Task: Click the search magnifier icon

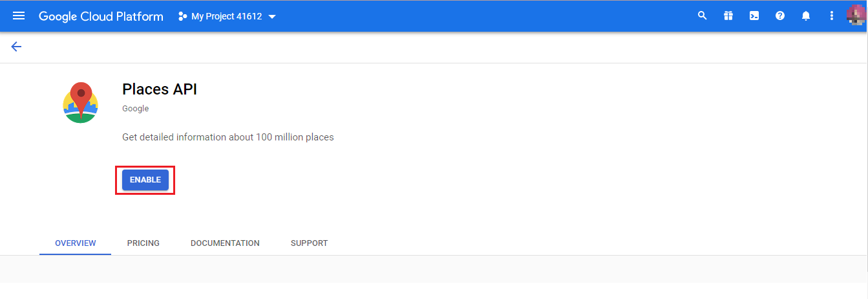Action: coord(703,16)
